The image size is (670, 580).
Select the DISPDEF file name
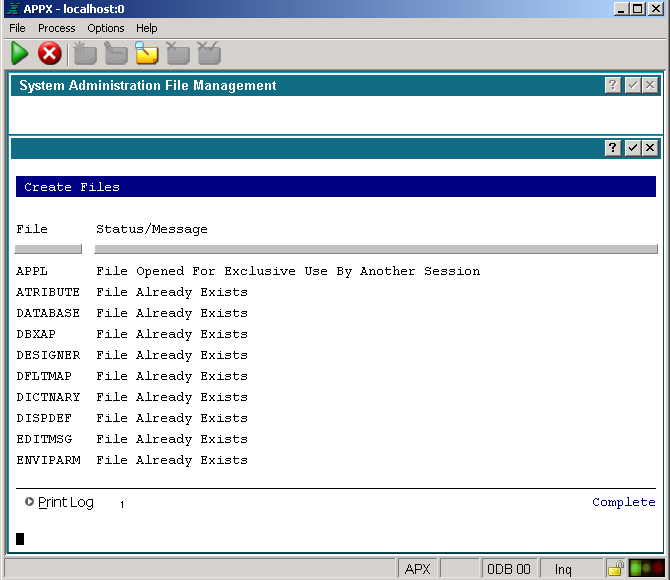44,418
